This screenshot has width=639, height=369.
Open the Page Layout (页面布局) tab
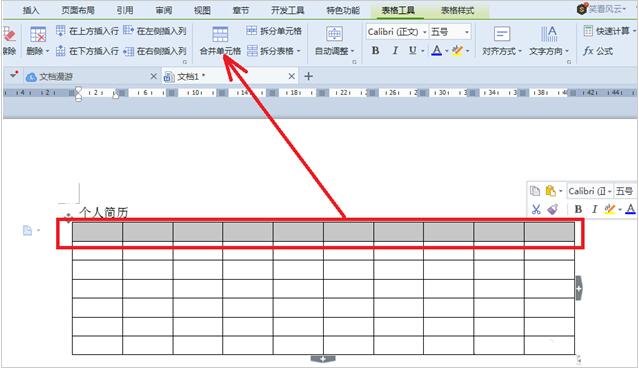(78, 10)
